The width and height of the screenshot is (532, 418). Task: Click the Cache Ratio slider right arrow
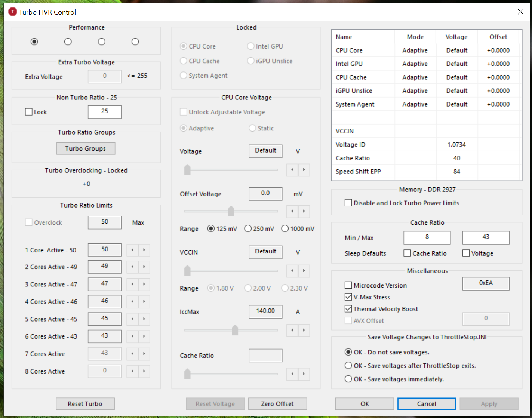click(x=304, y=374)
